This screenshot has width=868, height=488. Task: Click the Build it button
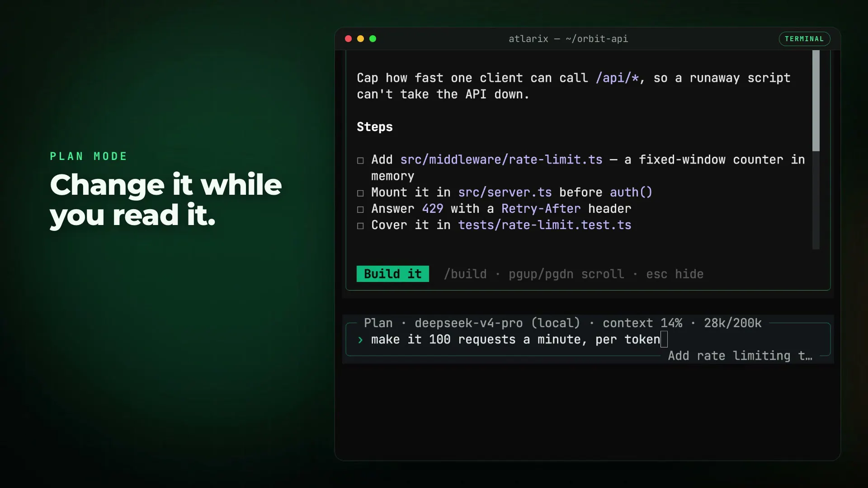pos(392,274)
